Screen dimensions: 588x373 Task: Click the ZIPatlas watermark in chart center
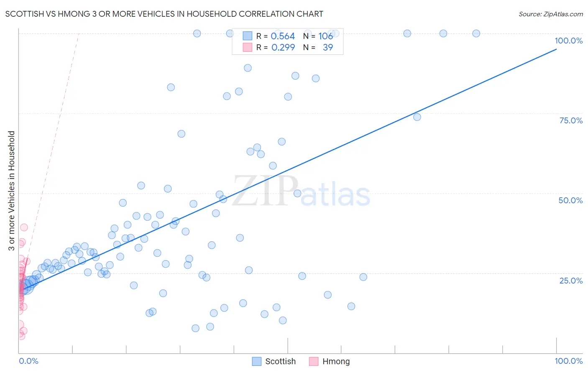[302, 192]
